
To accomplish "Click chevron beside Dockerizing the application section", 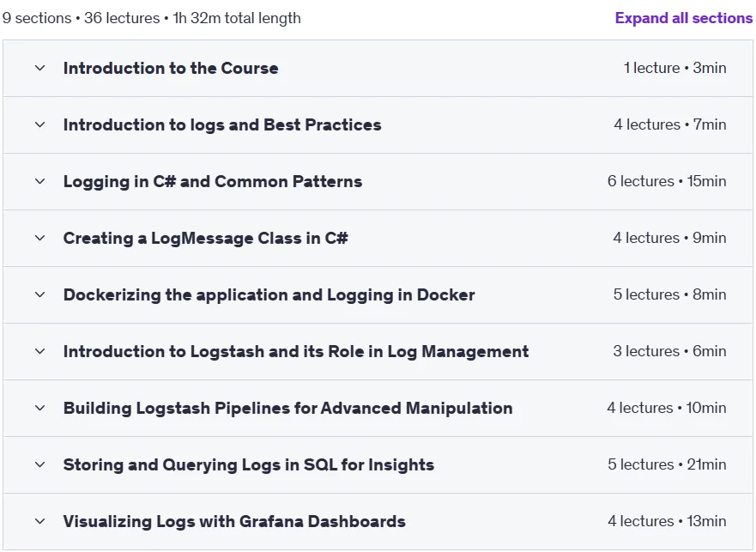I will pyautogui.click(x=40, y=294).
